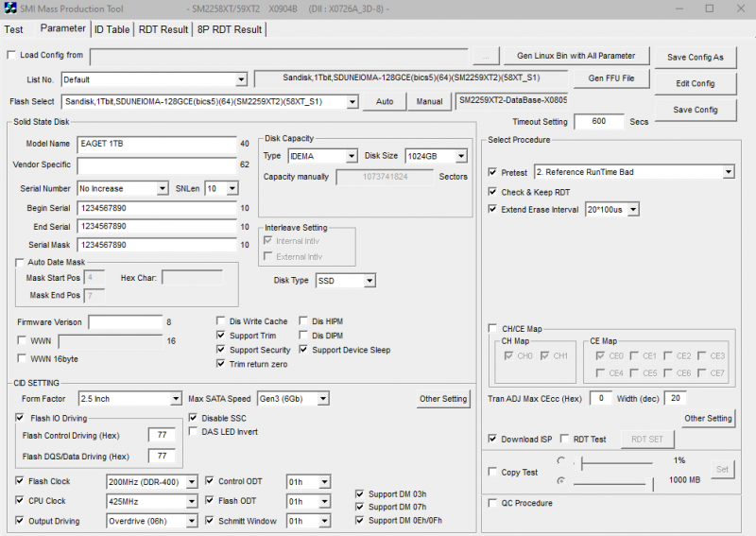Open the Pretest procedure dropdown

click(x=728, y=172)
